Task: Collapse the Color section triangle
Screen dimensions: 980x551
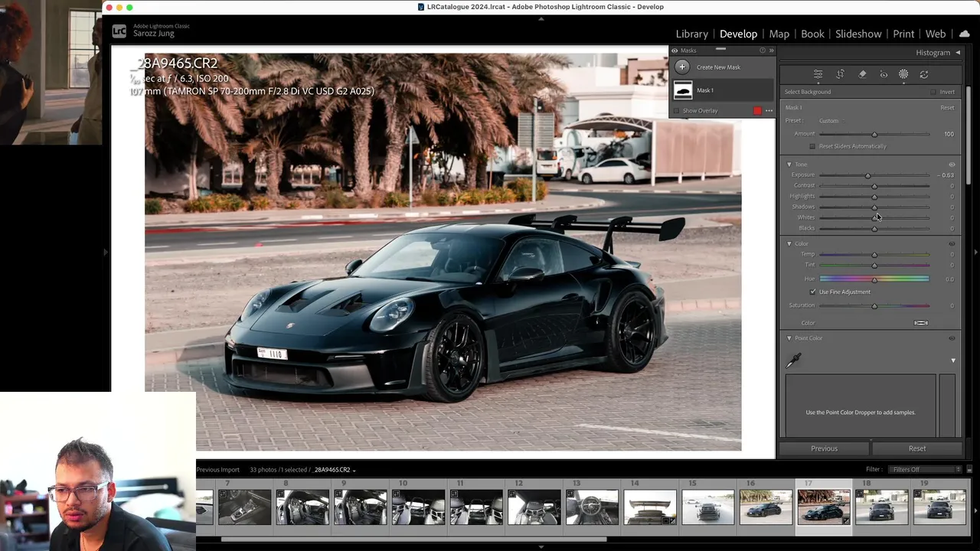Action: (789, 244)
